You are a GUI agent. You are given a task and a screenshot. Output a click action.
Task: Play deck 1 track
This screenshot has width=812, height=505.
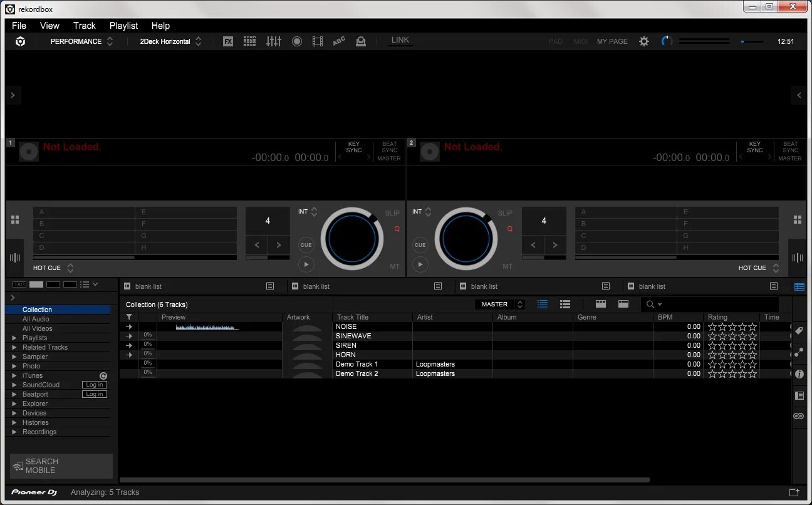(x=306, y=264)
